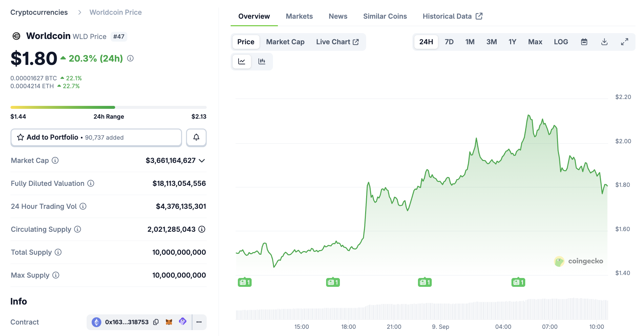This screenshot has width=644, height=336.
Task: Select the candlestick chart icon
Action: pos(262,61)
